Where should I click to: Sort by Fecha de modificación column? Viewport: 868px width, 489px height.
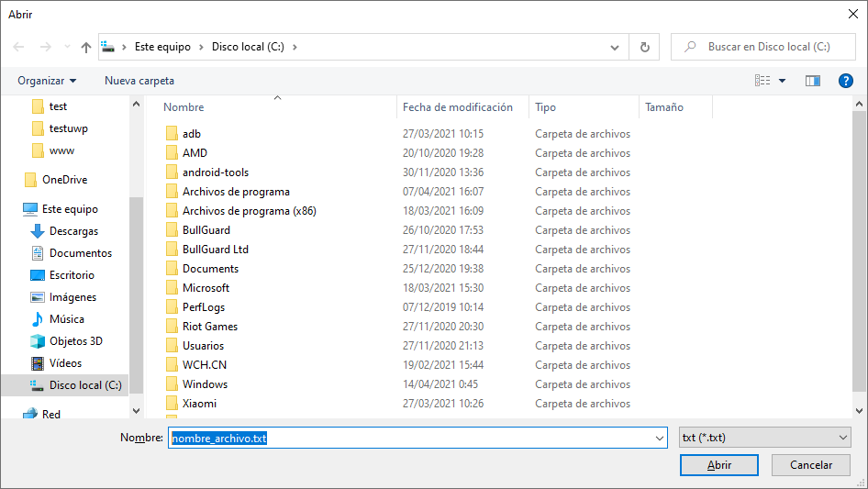pyautogui.click(x=458, y=107)
